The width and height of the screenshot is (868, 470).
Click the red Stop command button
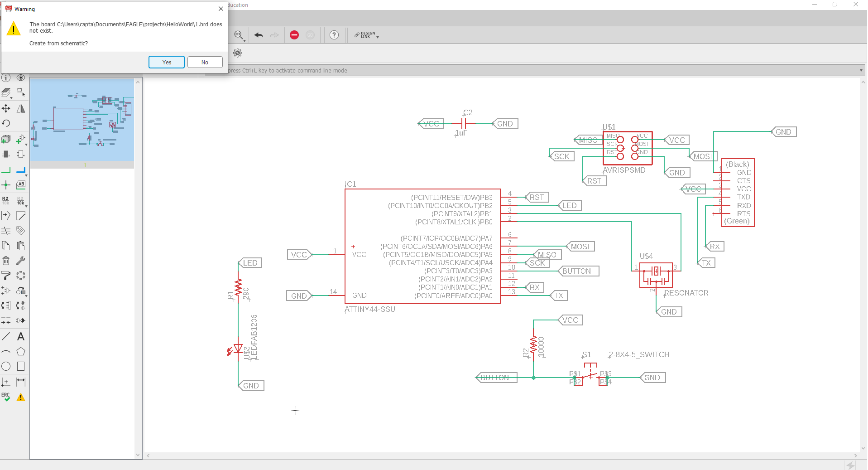click(x=294, y=35)
